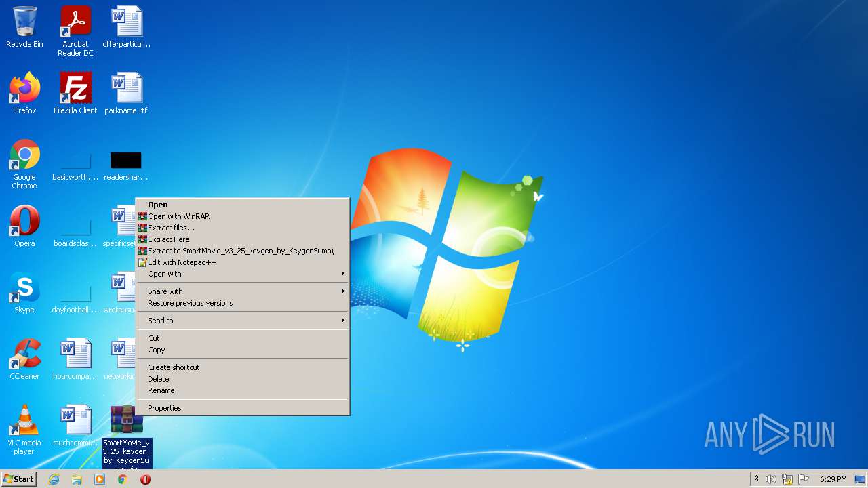This screenshot has height=488, width=868.
Task: Select the offerparticul Word document icon
Action: [x=127, y=27]
